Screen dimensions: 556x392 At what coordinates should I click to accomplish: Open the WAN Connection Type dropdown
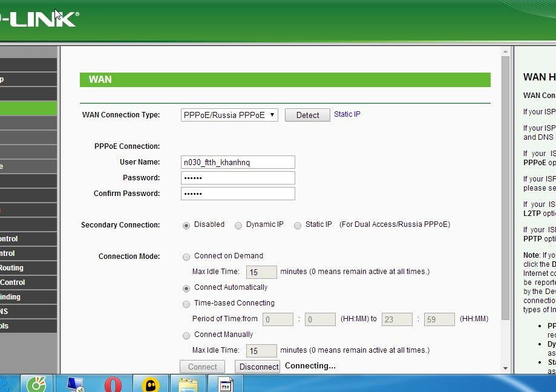click(229, 115)
